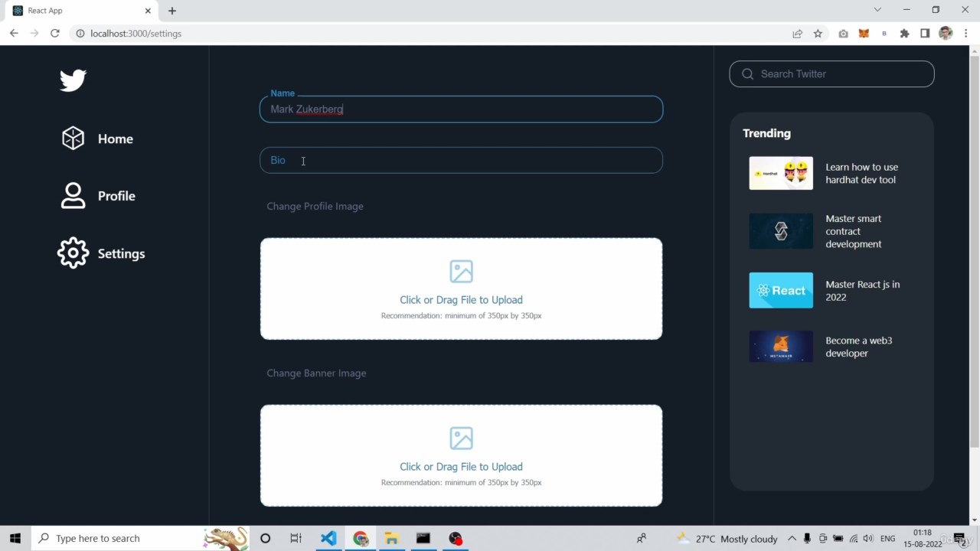Click 'Master React js in 2022' trend
The height and width of the screenshot is (551, 980).
863,291
